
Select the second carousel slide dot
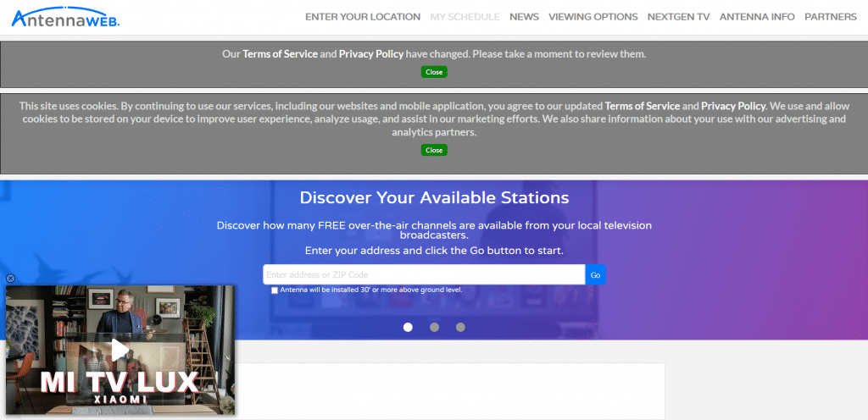(x=435, y=327)
